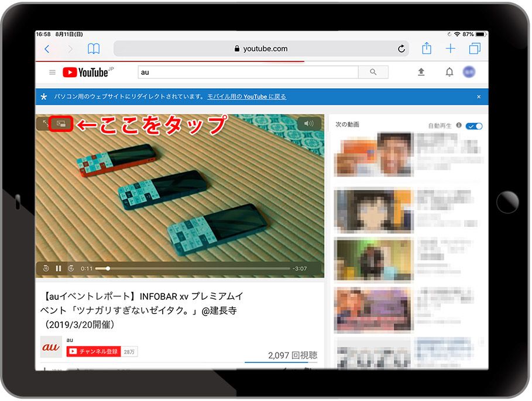Click the 次の動画 heading
Screen dimensions: 532x401
(347, 125)
